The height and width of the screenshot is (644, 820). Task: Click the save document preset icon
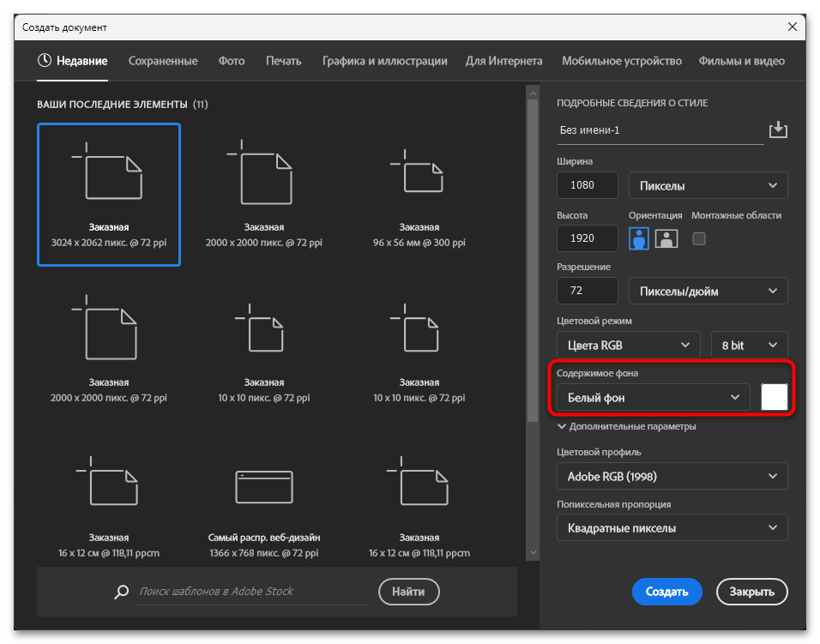pyautogui.click(x=778, y=129)
